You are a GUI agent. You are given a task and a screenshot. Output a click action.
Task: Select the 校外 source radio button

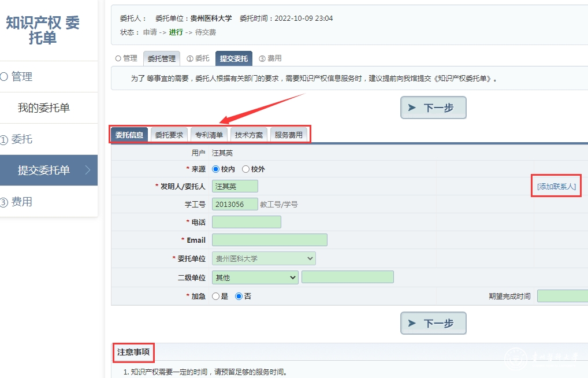246,169
